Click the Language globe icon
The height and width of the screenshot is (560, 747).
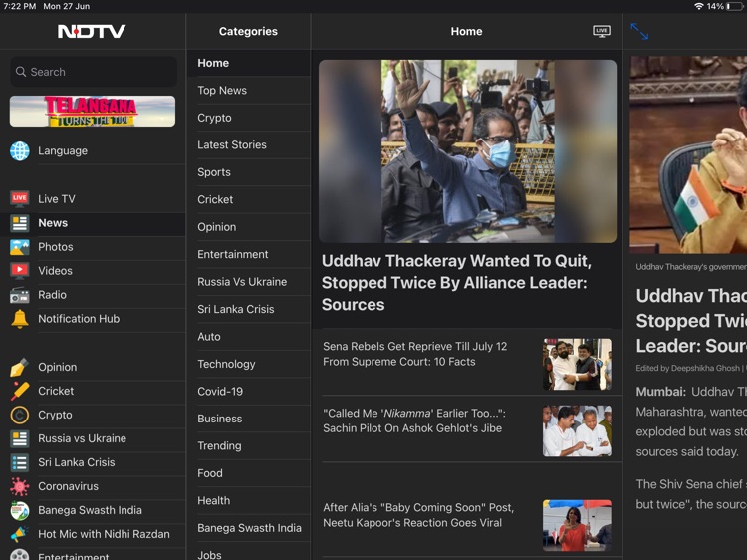click(x=20, y=151)
